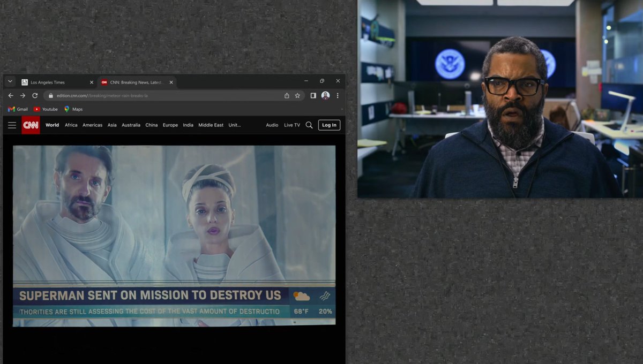Open the Chrome profile avatar
The width and height of the screenshot is (643, 364).
coord(325,95)
